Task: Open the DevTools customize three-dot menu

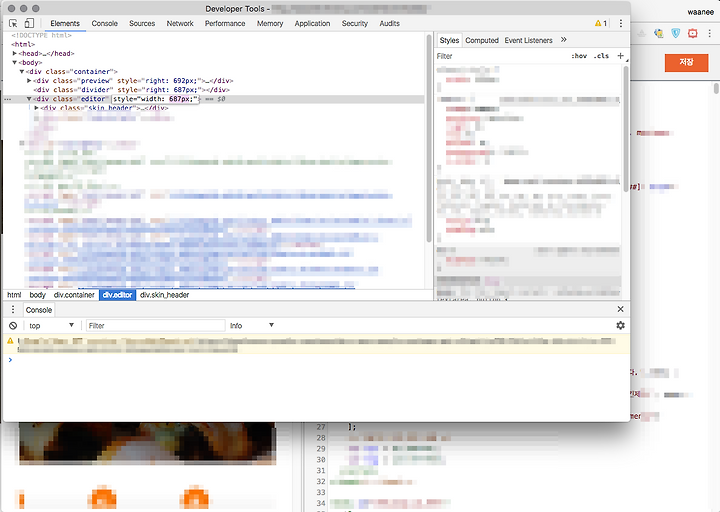Action: 621,23
